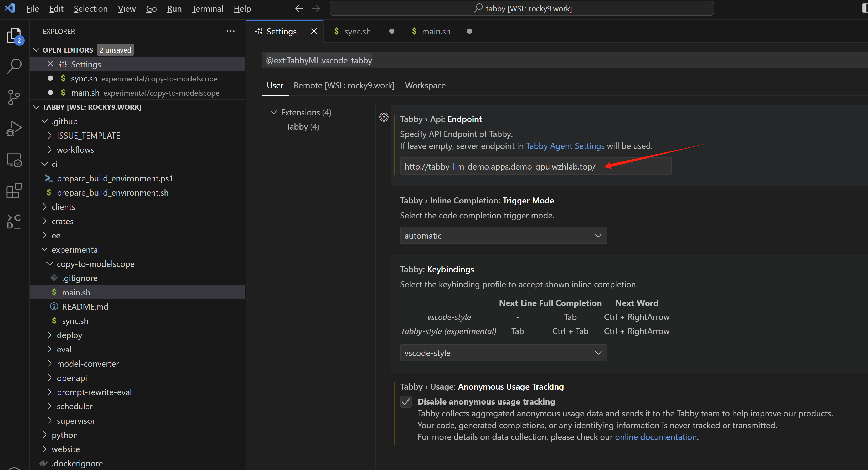Close the Settings editor tab
Screen dimensions: 868x470
point(314,31)
